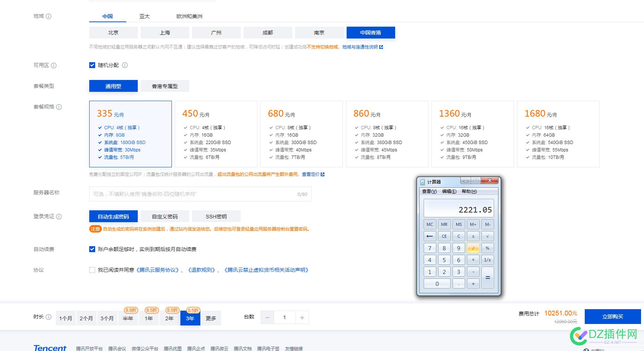The image size is (644, 351).
Task: Click the info icon next to 地域
Action: click(x=49, y=16)
